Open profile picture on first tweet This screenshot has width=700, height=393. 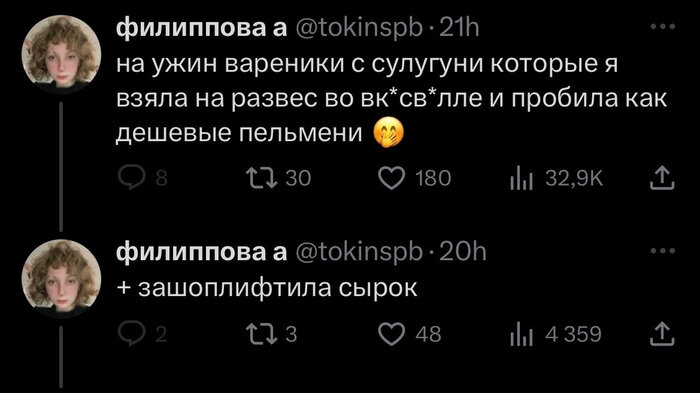(61, 54)
